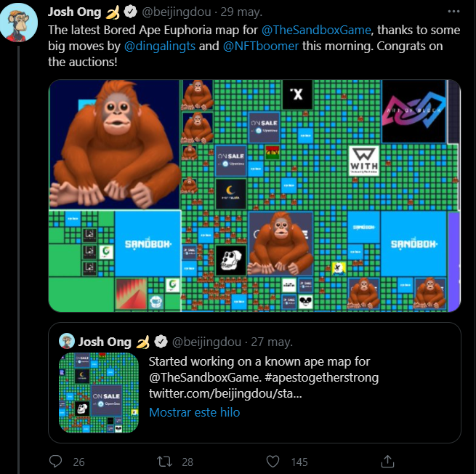Click the 27 may. timestamp in quoted tweet
This screenshot has width=476, height=474.
(272, 342)
